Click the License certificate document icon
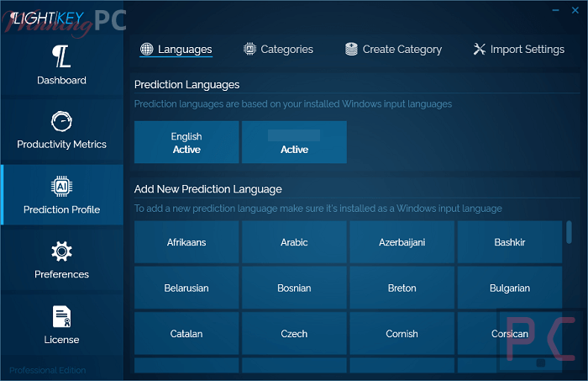 (x=61, y=316)
